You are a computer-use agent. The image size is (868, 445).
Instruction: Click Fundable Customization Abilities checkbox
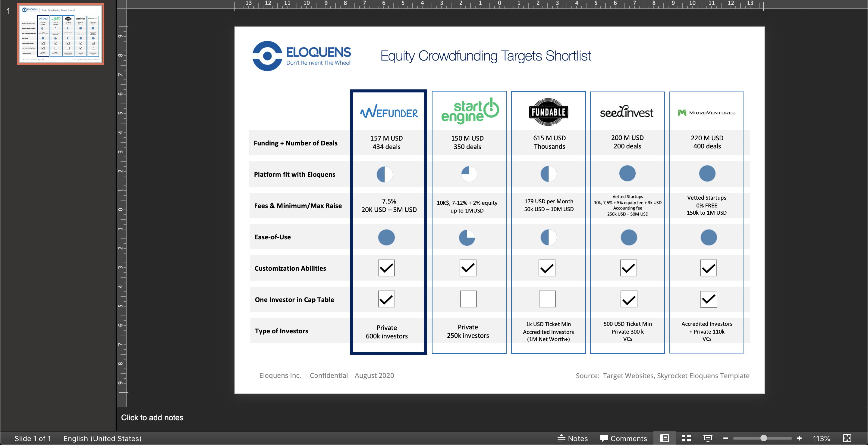pos(547,268)
